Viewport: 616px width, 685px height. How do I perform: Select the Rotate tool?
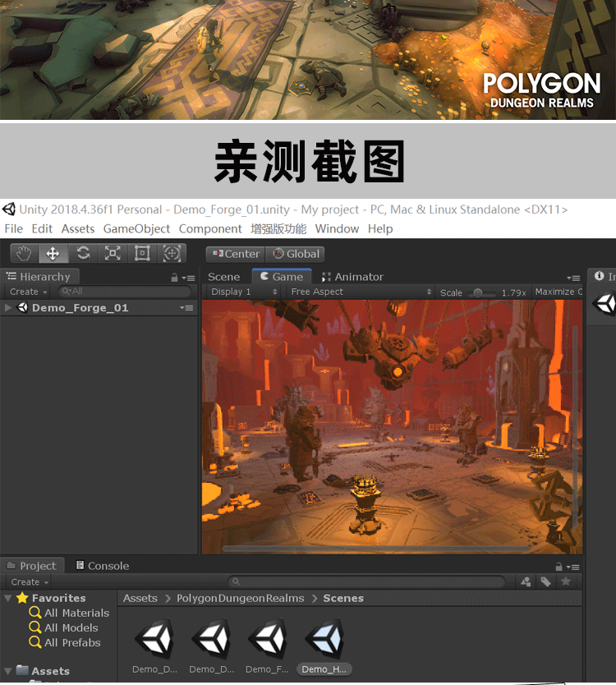click(83, 253)
